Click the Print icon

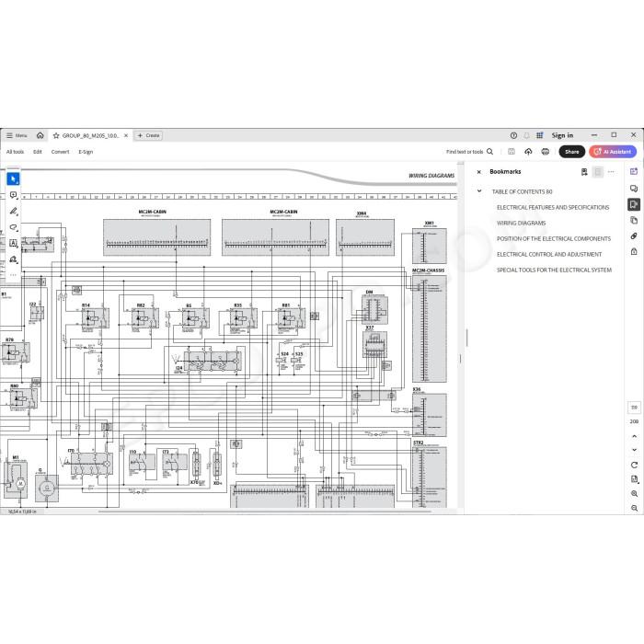tap(546, 152)
